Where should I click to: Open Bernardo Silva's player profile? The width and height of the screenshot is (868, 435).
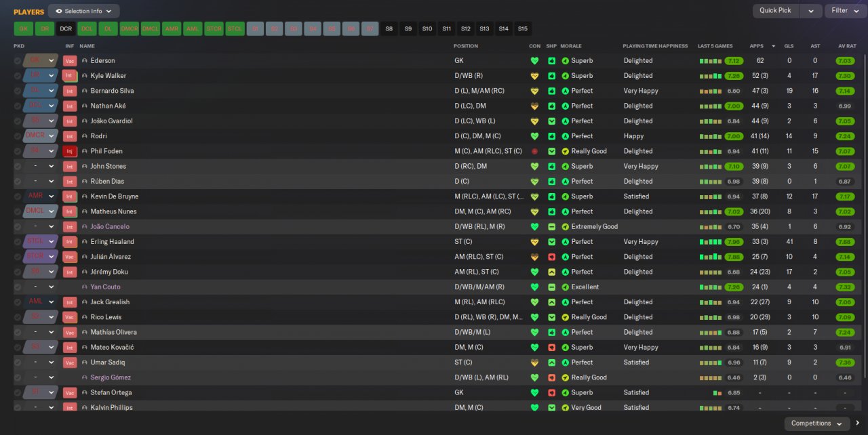coord(112,91)
